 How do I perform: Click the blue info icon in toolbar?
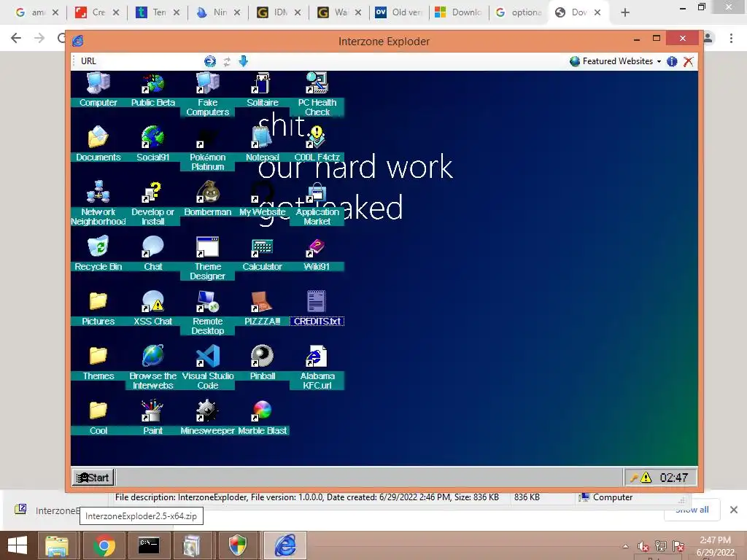(672, 61)
